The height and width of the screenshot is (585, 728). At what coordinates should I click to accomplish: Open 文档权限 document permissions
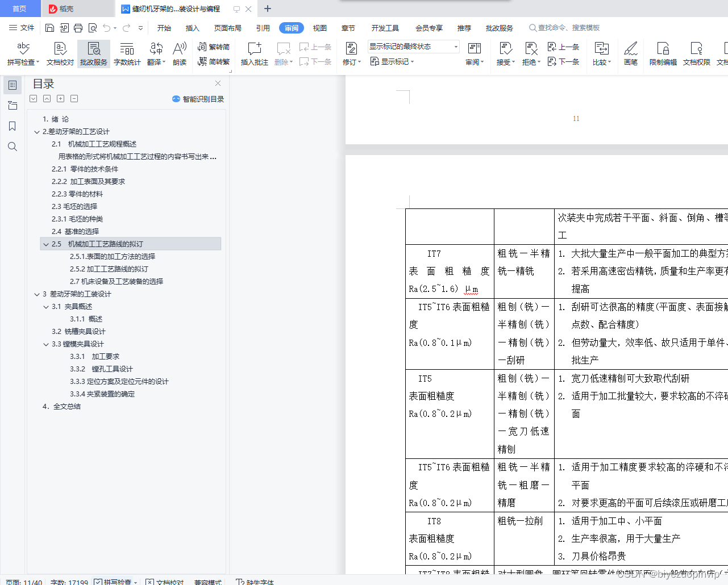(x=697, y=54)
